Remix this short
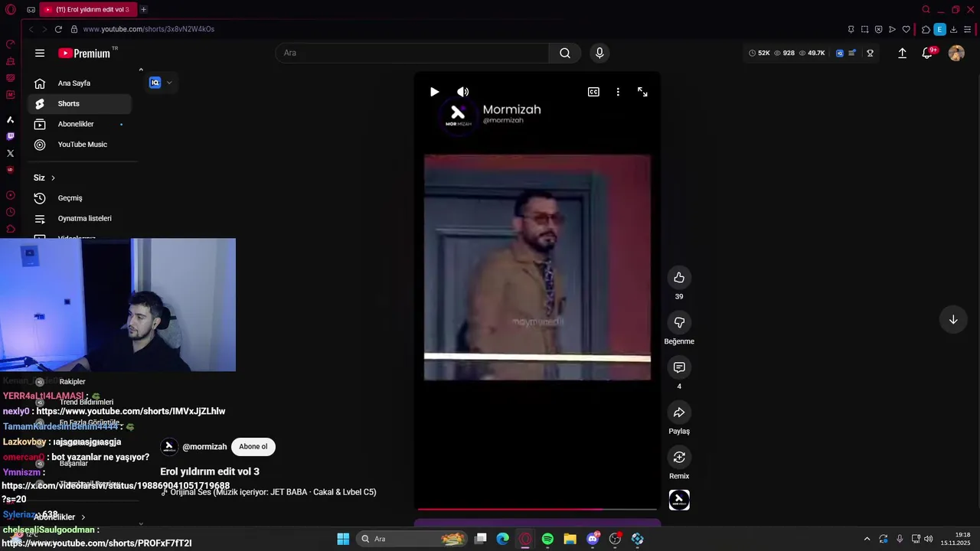Image resolution: width=980 pixels, height=551 pixels. 679,457
